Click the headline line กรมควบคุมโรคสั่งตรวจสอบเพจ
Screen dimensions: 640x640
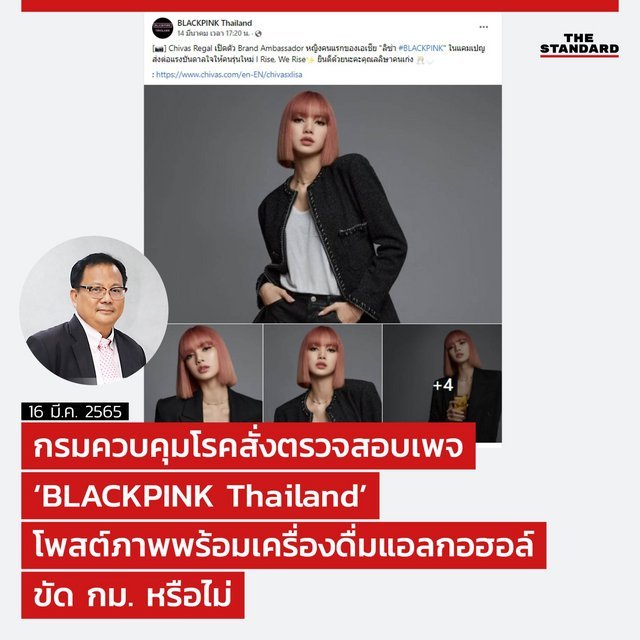249,446
